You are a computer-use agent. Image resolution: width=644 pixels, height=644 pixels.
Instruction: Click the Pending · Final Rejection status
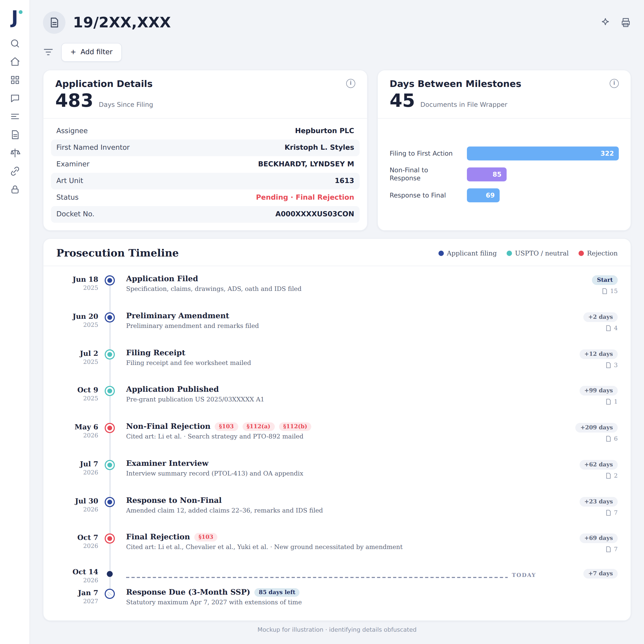tap(305, 197)
